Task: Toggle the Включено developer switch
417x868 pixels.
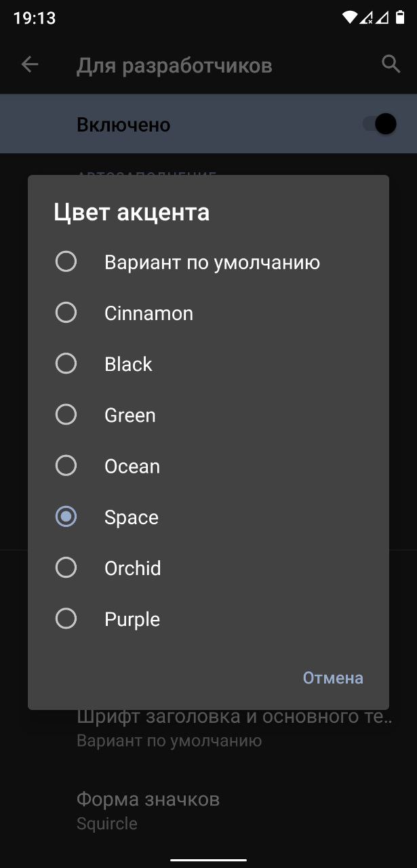Action: [379, 124]
